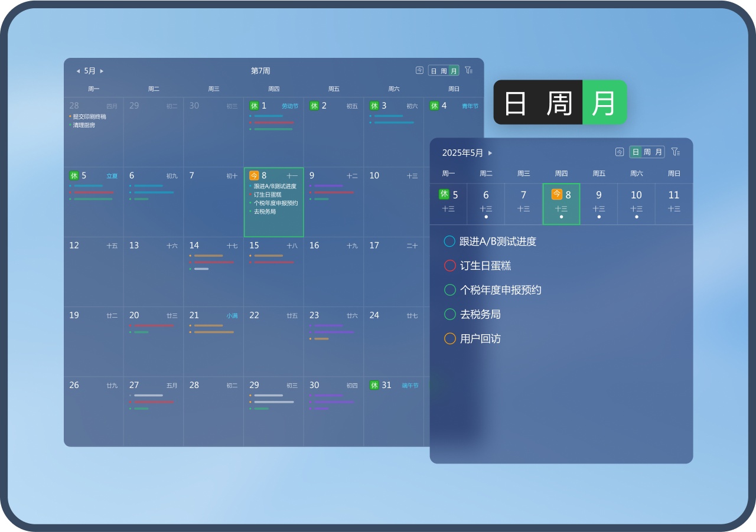Select day 10 in the week strip
756x532 pixels.
(x=636, y=203)
